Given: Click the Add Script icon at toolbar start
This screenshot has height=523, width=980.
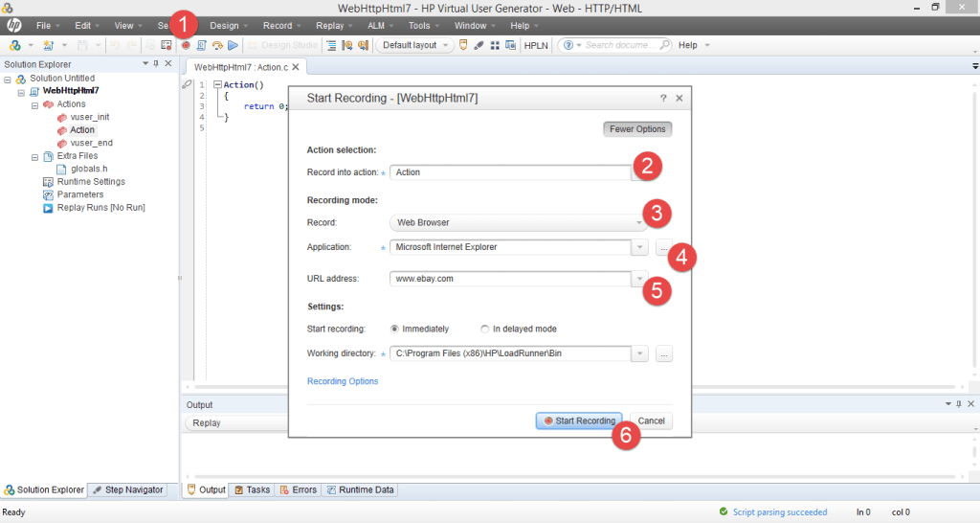Looking at the screenshot, I should click(15, 45).
